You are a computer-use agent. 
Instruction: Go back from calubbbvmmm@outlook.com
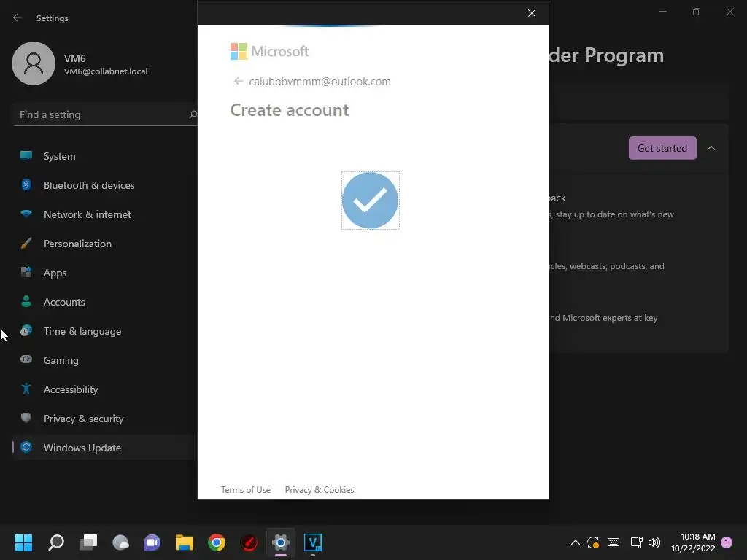point(239,81)
